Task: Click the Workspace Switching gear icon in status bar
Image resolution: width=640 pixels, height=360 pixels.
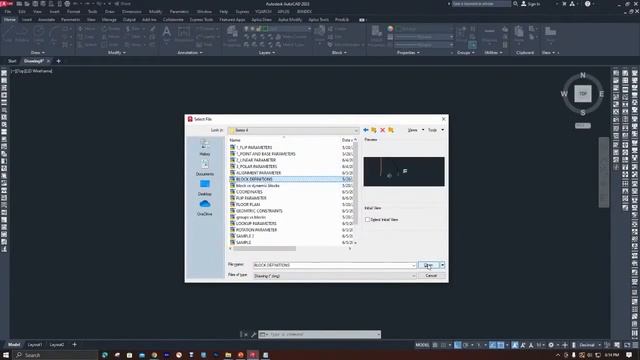Action: pyautogui.click(x=551, y=345)
